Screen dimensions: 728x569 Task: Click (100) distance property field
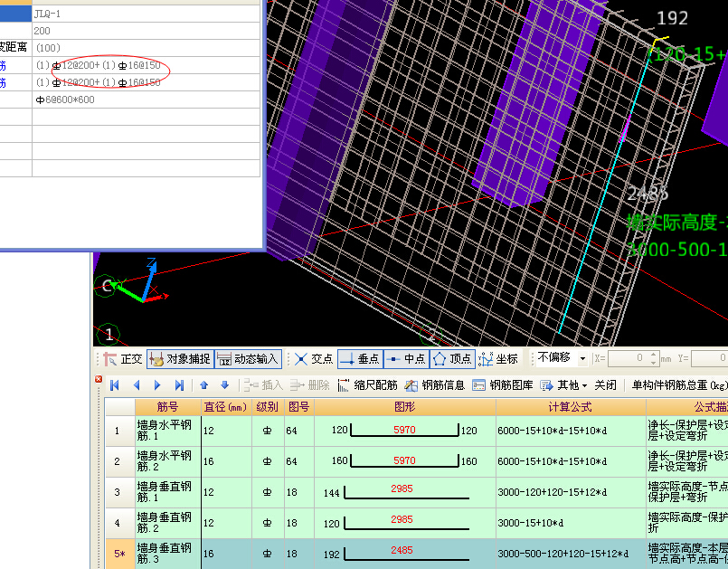(146, 48)
